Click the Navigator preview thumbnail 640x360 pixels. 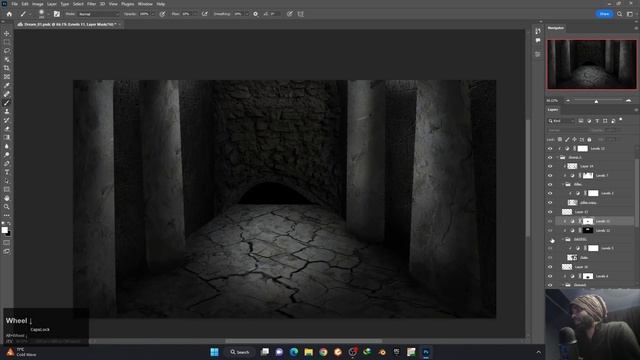[591, 64]
